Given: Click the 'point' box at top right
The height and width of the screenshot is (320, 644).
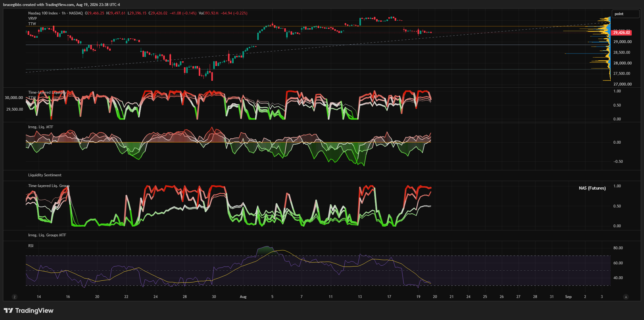Looking at the screenshot, I should click(x=625, y=14).
